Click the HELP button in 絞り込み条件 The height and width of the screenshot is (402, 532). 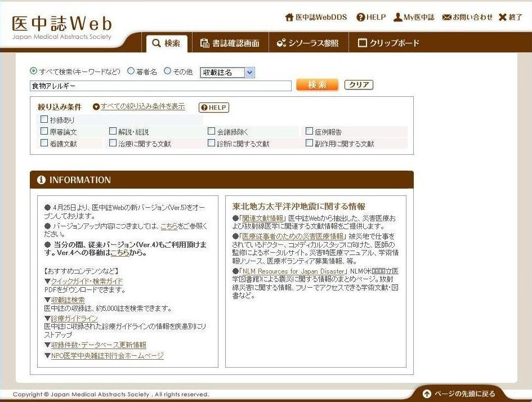(x=214, y=108)
